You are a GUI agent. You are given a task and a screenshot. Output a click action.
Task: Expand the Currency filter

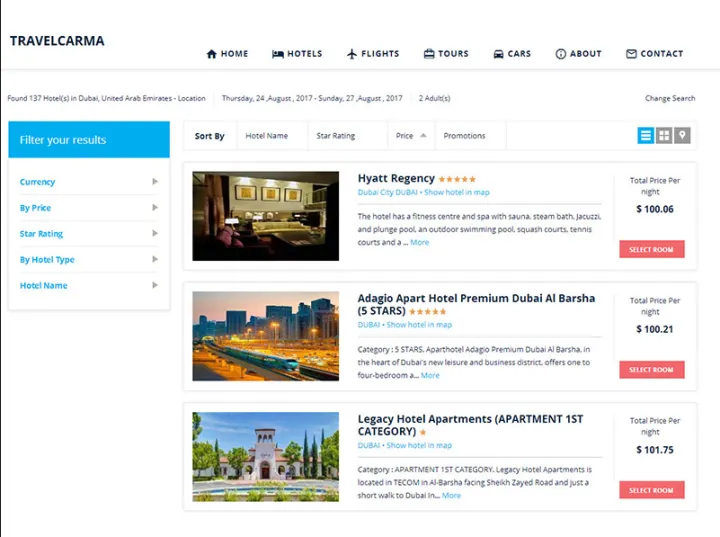coord(88,182)
